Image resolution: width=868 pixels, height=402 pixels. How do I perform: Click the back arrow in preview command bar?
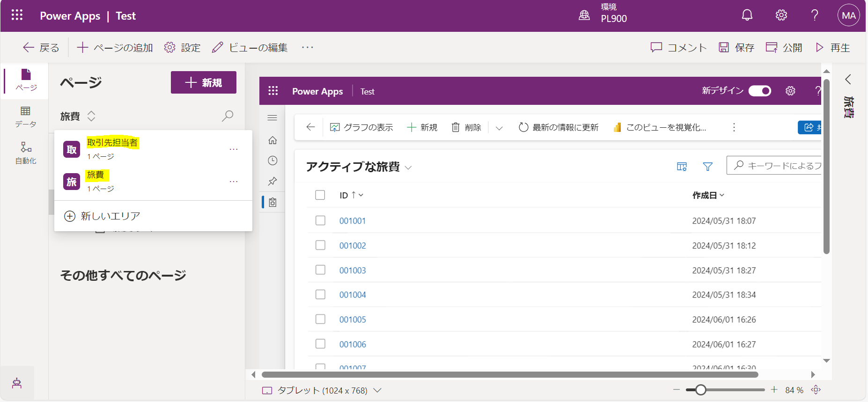(310, 127)
